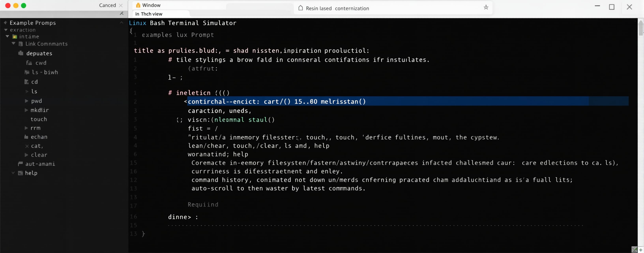This screenshot has width=644, height=253.
Task: Open the Canced tab
Action: (108, 5)
